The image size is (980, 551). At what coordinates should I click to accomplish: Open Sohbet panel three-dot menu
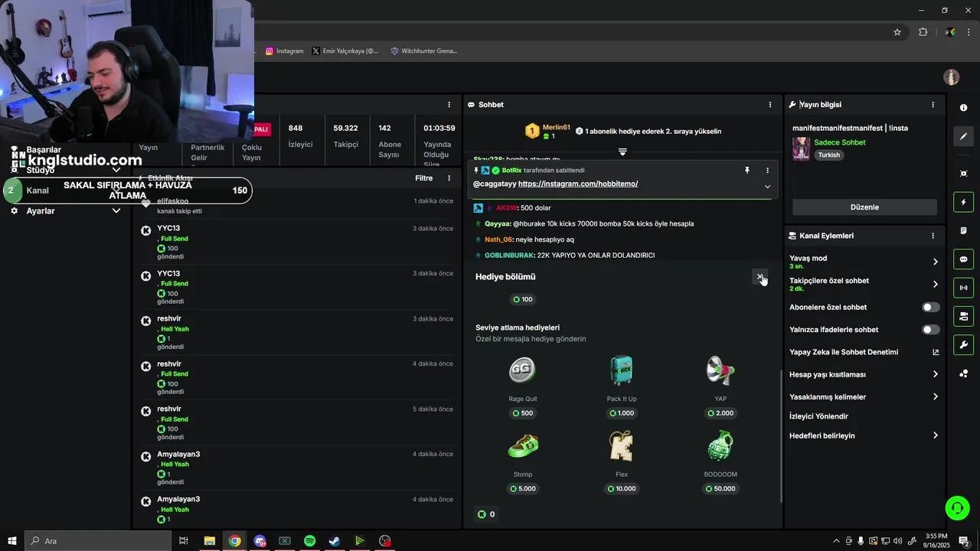pos(770,105)
